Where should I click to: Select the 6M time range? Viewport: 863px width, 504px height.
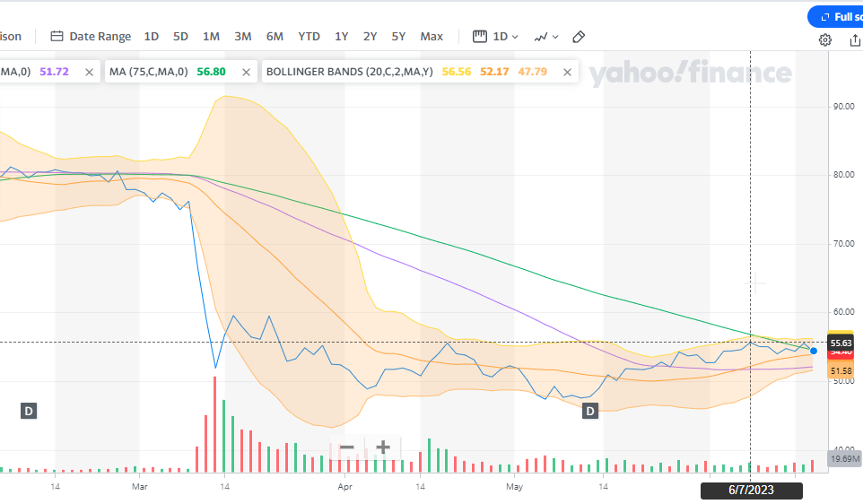click(275, 37)
